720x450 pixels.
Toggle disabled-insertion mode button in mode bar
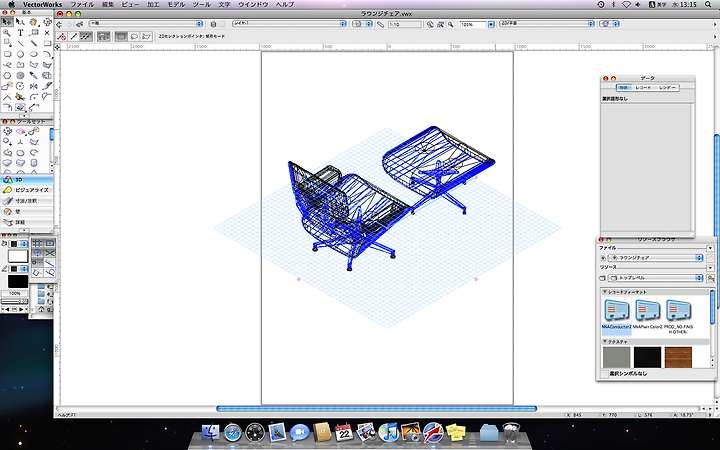[x=61, y=37]
